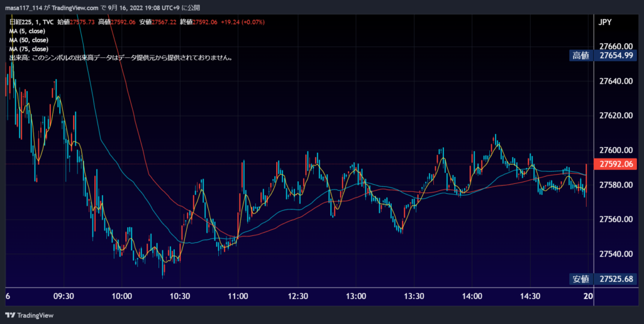Click the 09:30 time axis label
This screenshot has width=644, height=324.
click(64, 296)
